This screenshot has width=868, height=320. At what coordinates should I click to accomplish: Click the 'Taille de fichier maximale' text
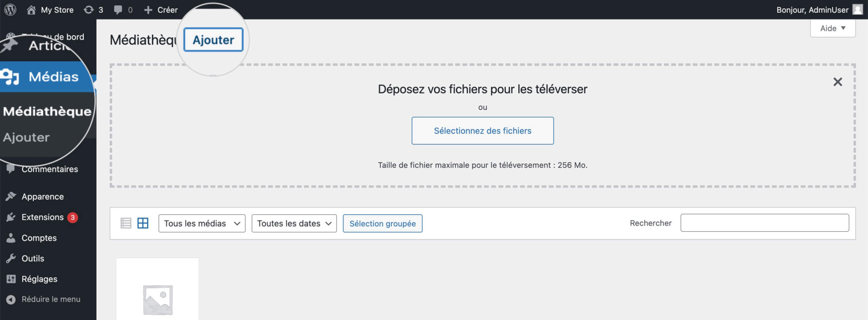tap(483, 165)
